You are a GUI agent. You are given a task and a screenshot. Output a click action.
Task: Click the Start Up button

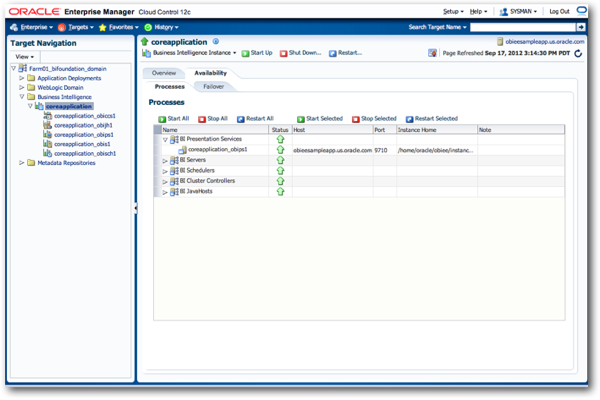(257, 53)
